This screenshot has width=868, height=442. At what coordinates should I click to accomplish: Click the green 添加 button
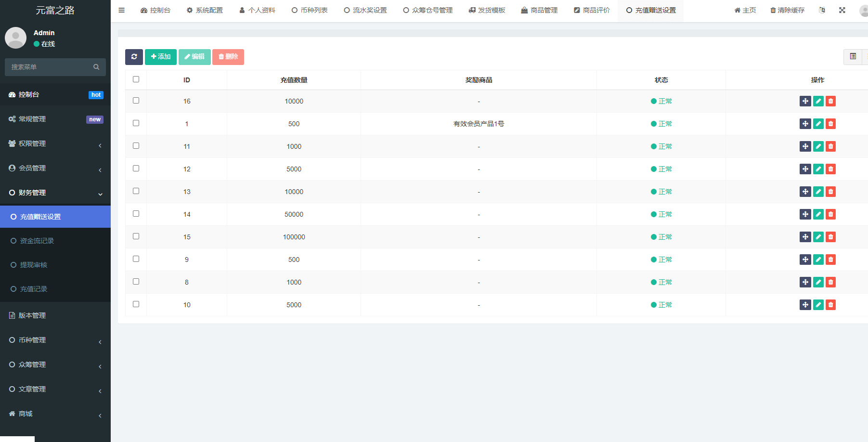[x=161, y=57]
